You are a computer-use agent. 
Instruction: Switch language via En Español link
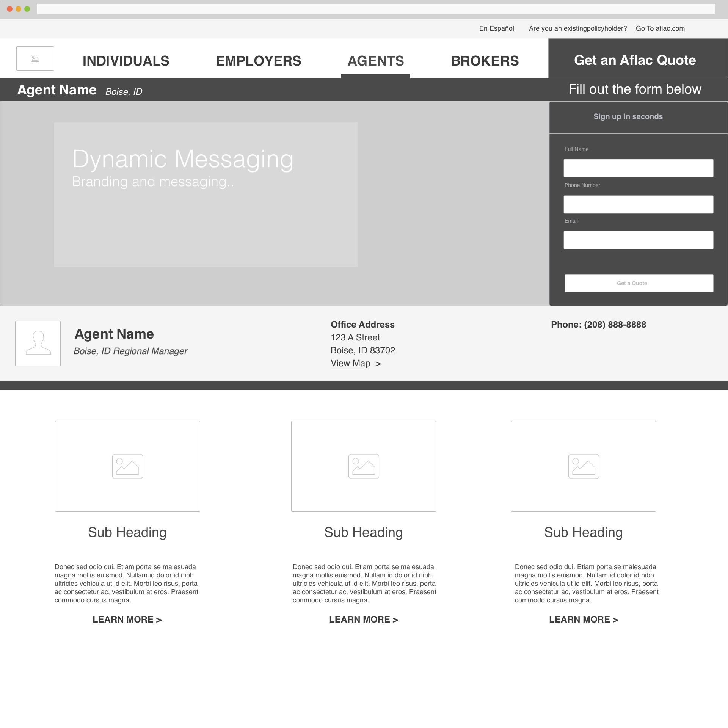[x=496, y=28]
